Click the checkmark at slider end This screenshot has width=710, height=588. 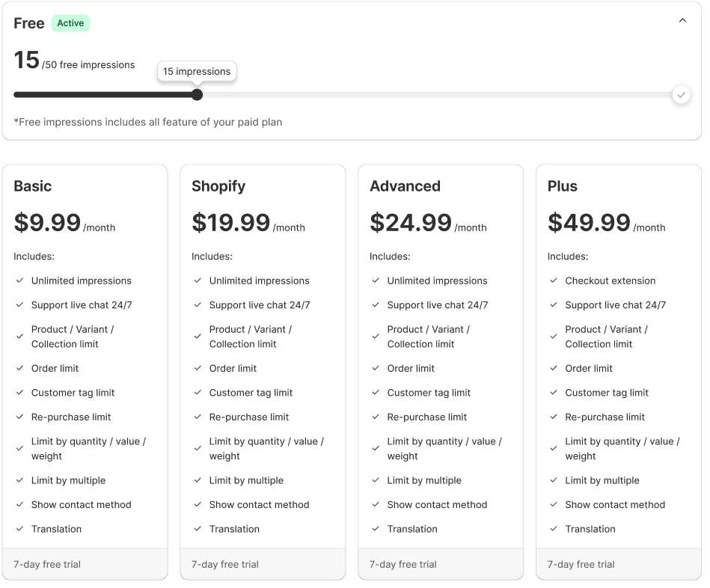coord(681,94)
